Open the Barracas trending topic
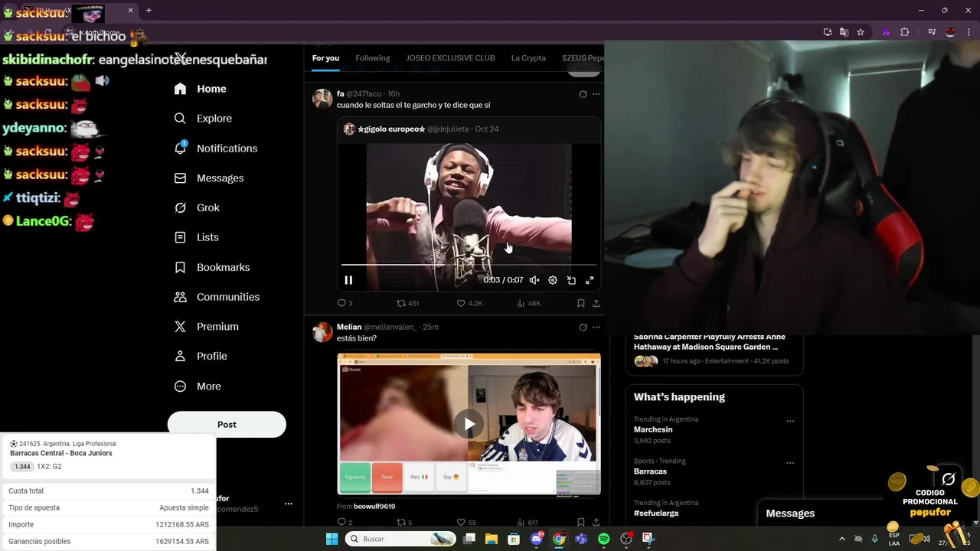 click(650, 471)
